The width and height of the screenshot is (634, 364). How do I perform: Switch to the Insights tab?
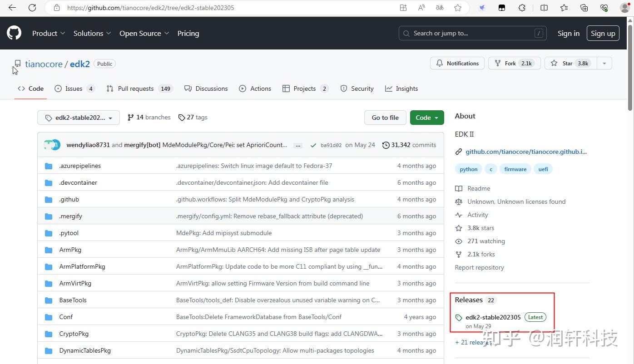tap(401, 89)
